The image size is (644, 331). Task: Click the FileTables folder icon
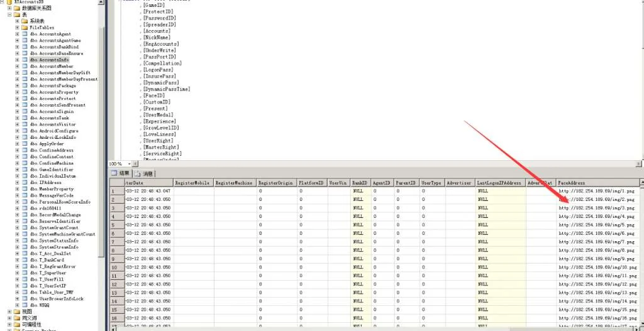(x=25, y=28)
